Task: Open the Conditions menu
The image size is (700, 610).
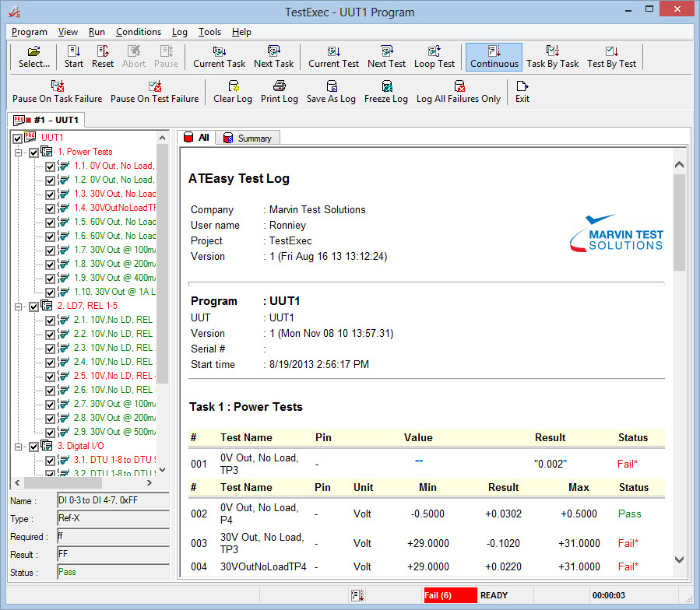Action: 138,32
